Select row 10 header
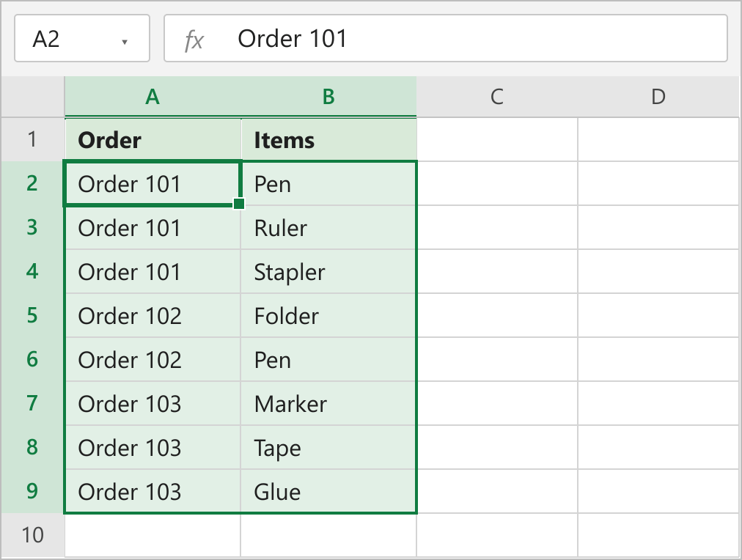 32,535
